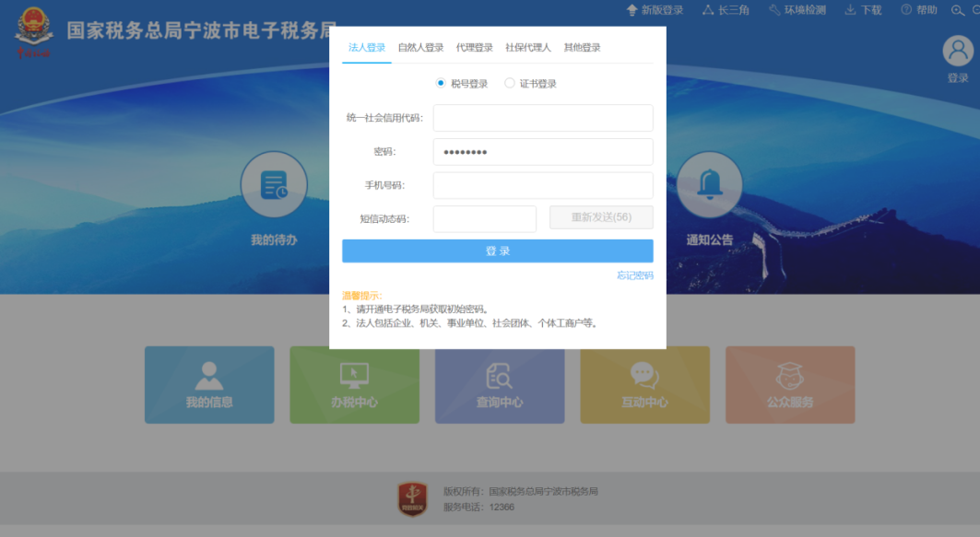The image size is (980, 537).
Task: Open the 办税中心 tile
Action: (x=354, y=385)
